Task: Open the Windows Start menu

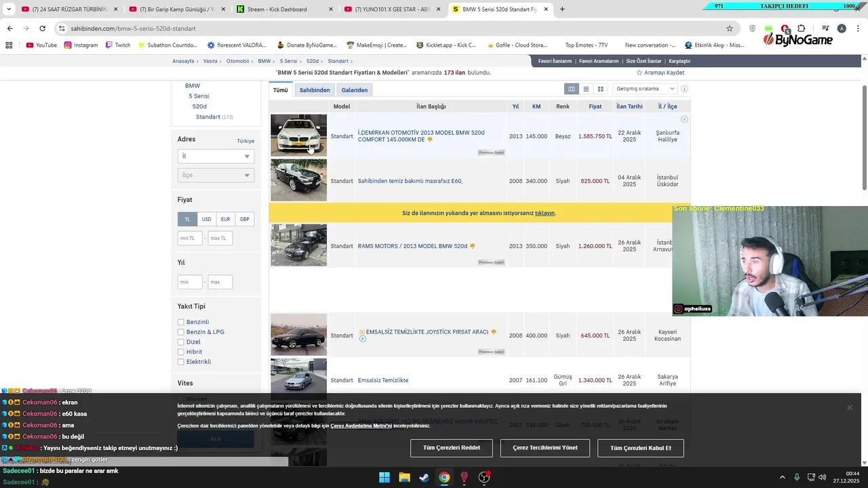Action: pos(384,477)
